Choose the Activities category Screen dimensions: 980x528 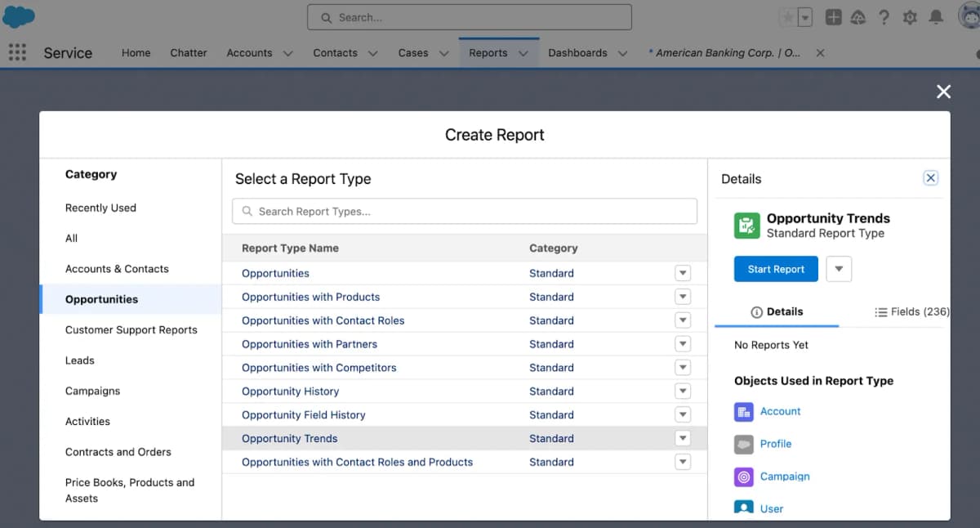[87, 422]
